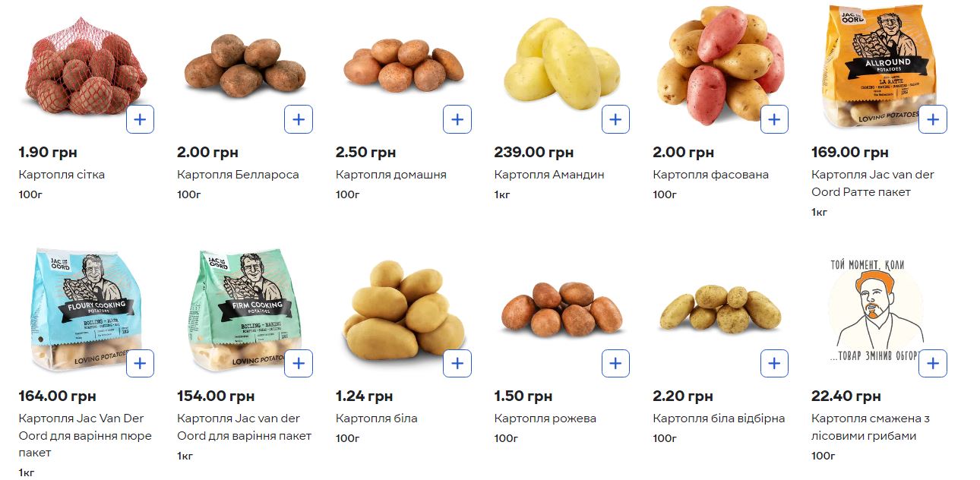Open Картопля біла відбірна product title
The image size is (980, 480).
coord(718,418)
